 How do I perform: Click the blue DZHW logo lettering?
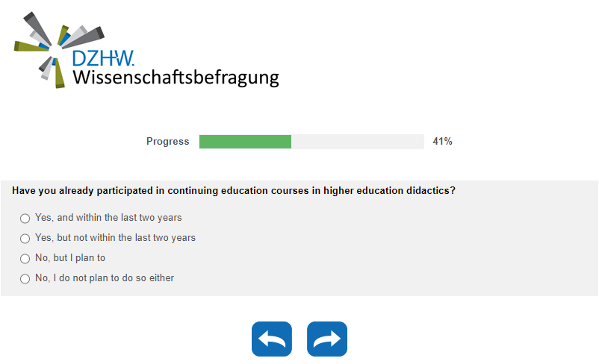coord(103,58)
